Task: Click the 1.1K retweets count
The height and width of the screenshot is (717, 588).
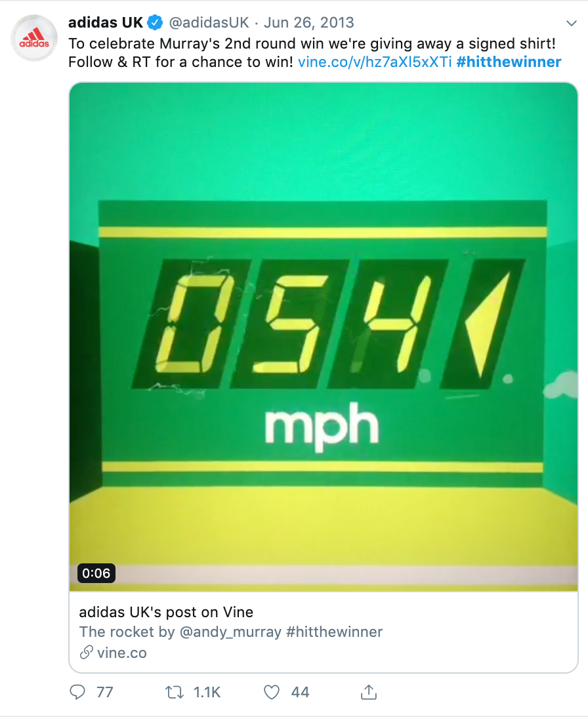Action: click(207, 692)
